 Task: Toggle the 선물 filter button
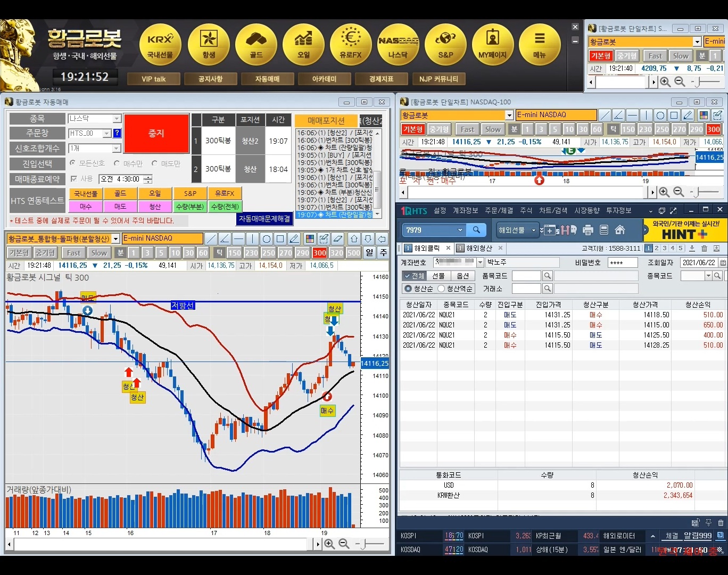(439, 276)
